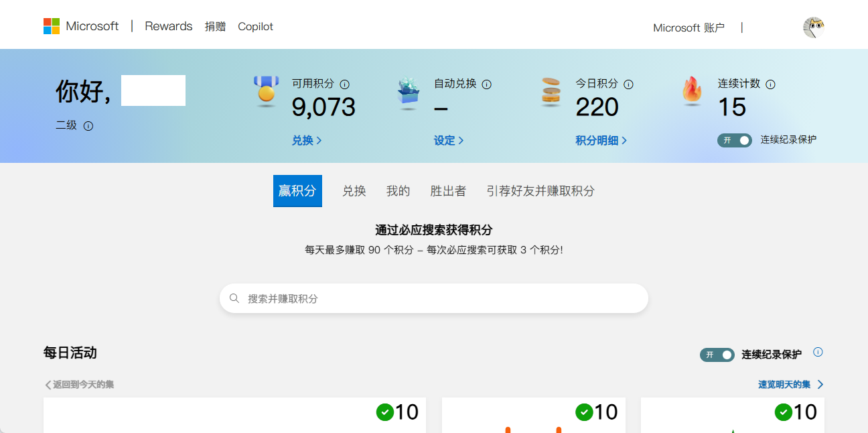868x433 pixels.
Task: Switch to the 兑换 tab
Action: tap(354, 191)
